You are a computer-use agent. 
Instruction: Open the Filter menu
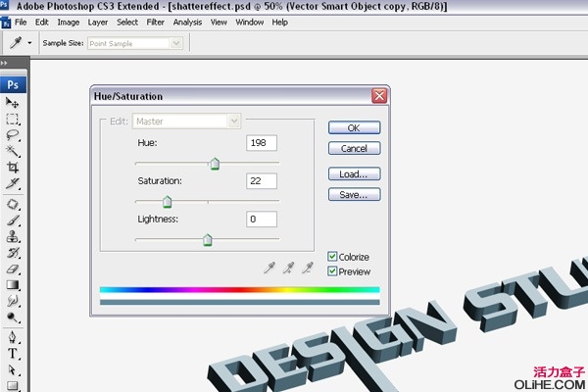155,23
